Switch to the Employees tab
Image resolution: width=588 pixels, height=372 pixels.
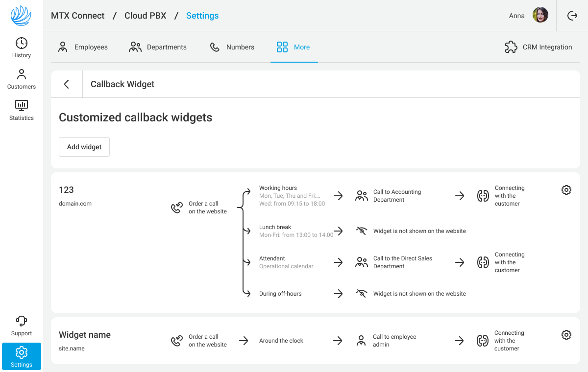(83, 47)
